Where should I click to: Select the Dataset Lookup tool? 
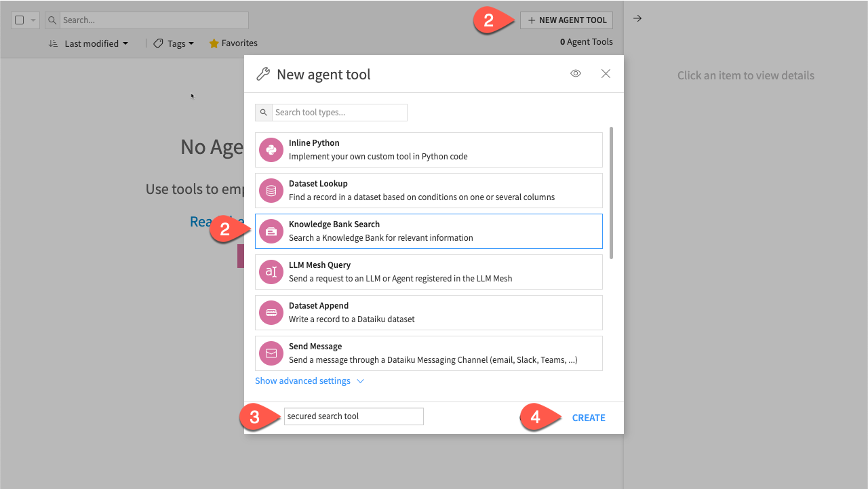tap(429, 190)
